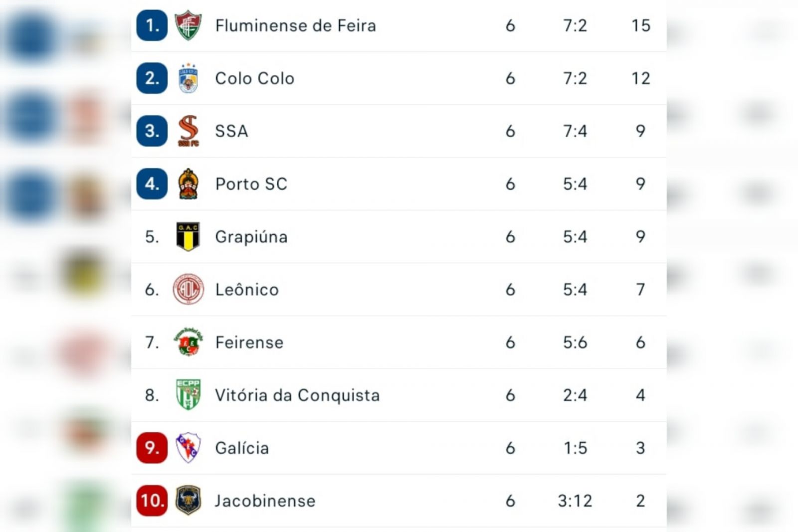Click the SSA FC orange S logo
The height and width of the screenshot is (532, 798).
[188, 131]
